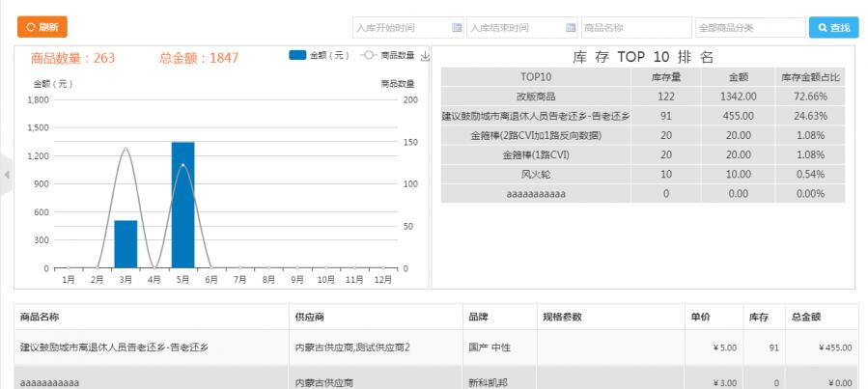The width and height of the screenshot is (868, 389).
Task: Open calendar icon for 入库结束时间
Action: click(x=571, y=28)
